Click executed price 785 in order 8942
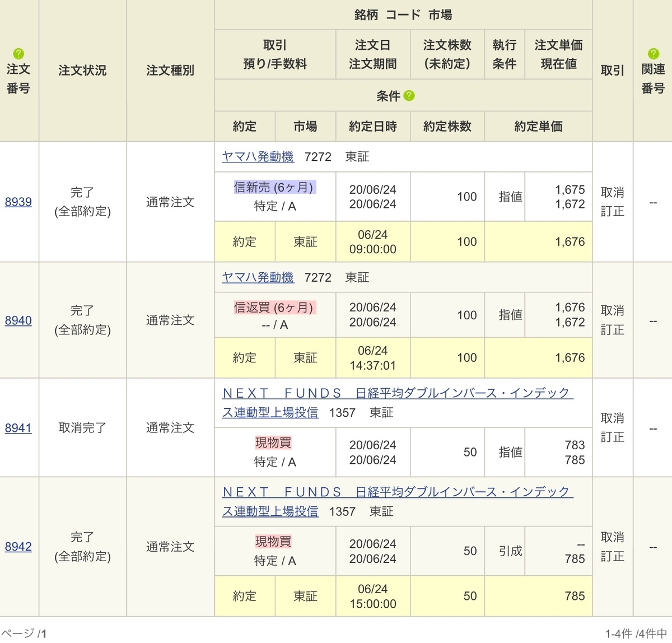672x643 pixels. (x=575, y=596)
